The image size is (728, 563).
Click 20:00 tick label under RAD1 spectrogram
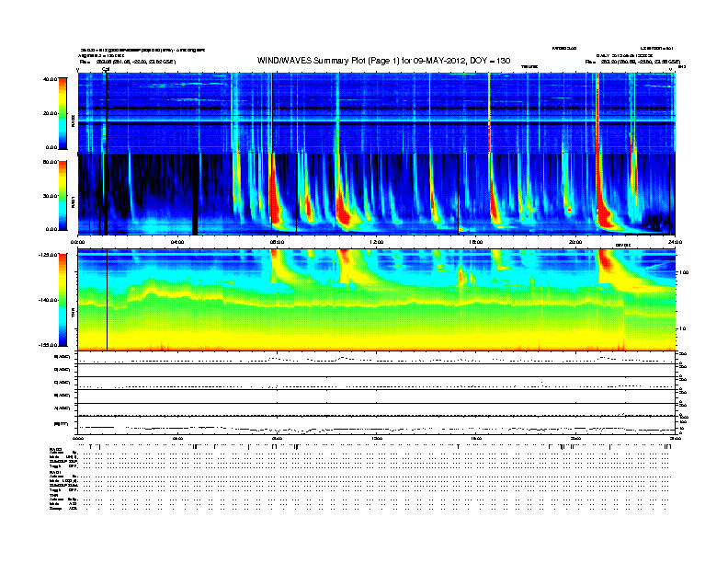pyautogui.click(x=575, y=242)
